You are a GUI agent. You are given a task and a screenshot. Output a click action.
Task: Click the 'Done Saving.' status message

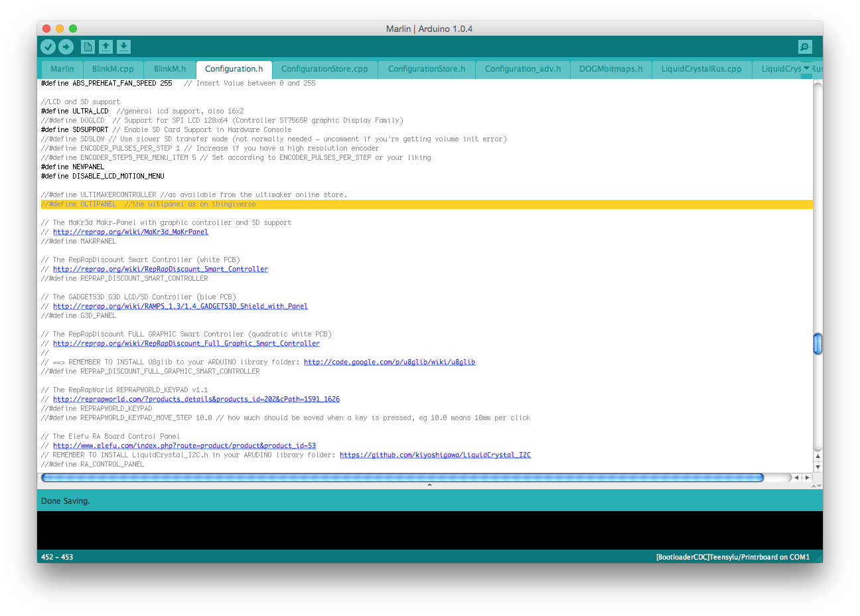(x=65, y=501)
